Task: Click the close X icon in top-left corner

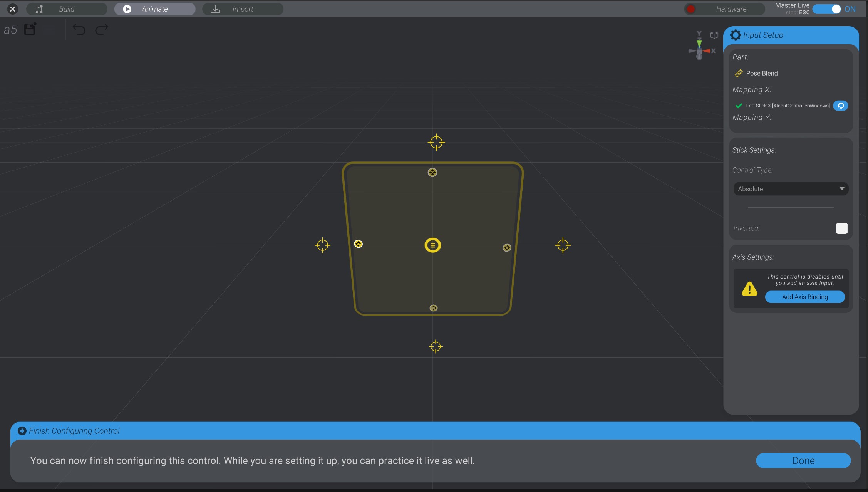Action: (x=13, y=8)
